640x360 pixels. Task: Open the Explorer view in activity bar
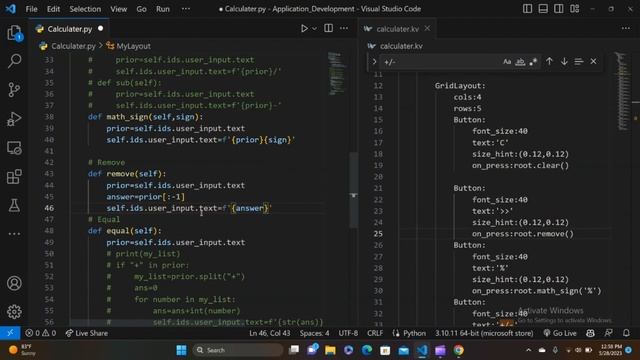point(14,33)
